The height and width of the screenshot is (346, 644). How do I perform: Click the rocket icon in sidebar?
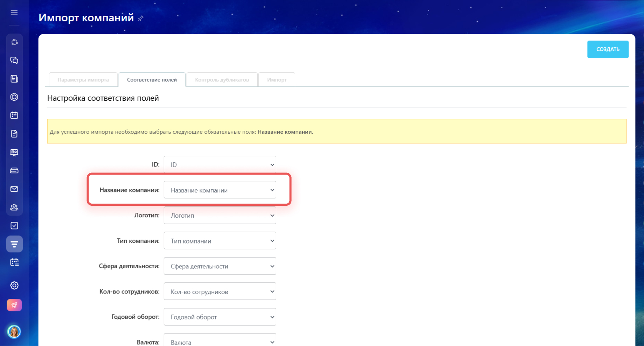14,305
